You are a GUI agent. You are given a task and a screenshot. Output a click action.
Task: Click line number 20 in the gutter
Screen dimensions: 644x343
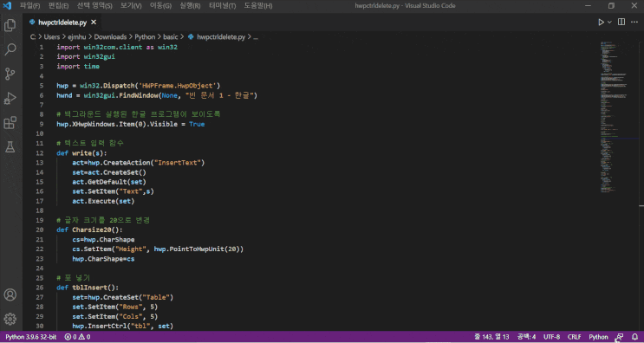(39, 230)
